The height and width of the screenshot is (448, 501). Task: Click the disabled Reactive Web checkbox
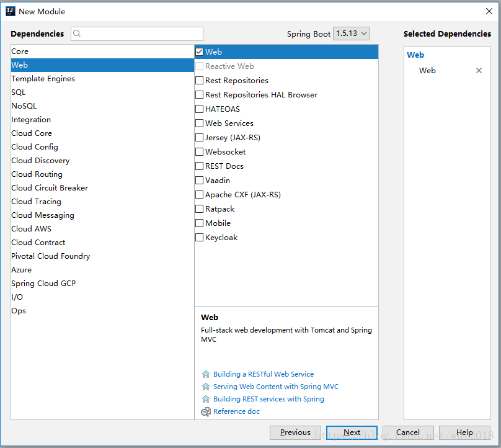pyautogui.click(x=200, y=66)
